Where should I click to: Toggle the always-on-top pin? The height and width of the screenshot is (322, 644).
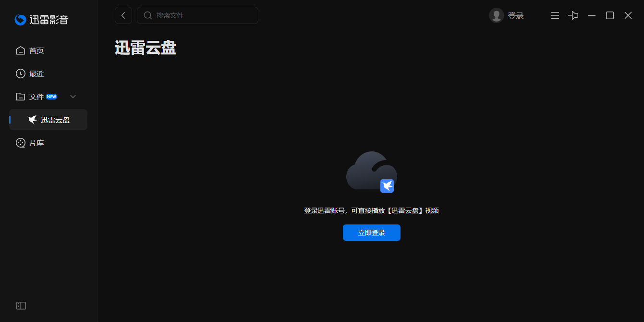[573, 15]
